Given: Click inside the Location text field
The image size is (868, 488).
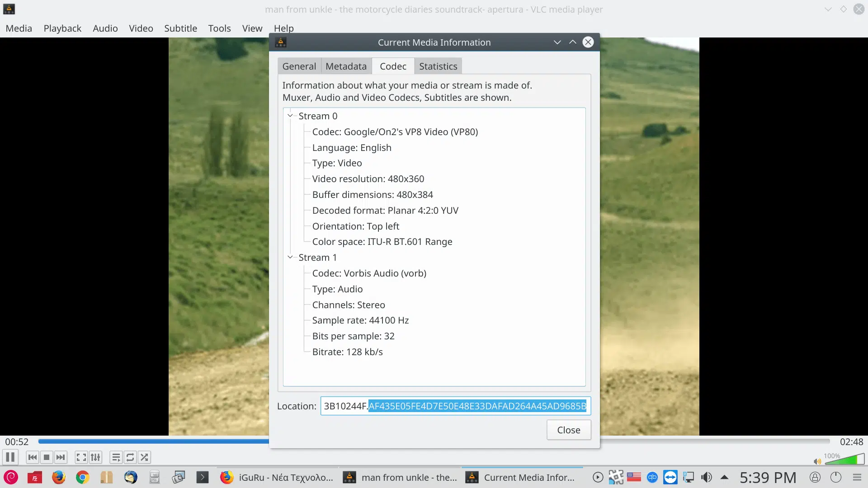Looking at the screenshot, I should tap(455, 406).
